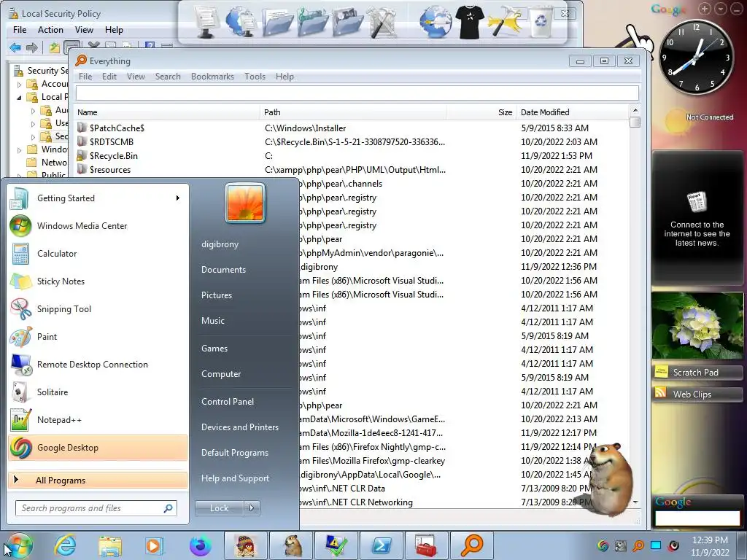Image resolution: width=747 pixels, height=560 pixels.
Task: Click the PowerShell taskbar button
Action: pyautogui.click(x=382, y=545)
